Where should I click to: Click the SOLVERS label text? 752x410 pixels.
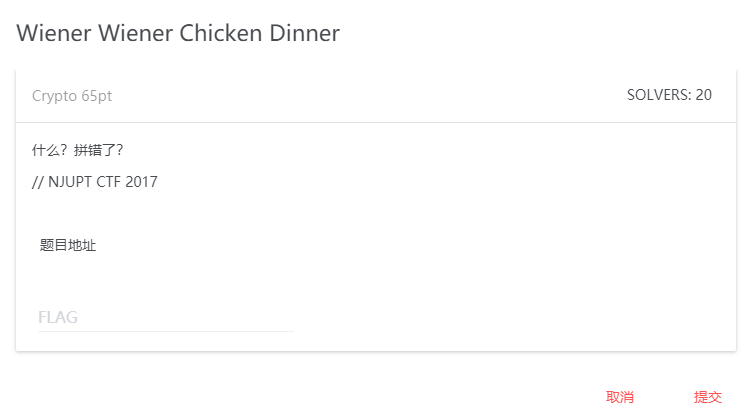(658, 95)
